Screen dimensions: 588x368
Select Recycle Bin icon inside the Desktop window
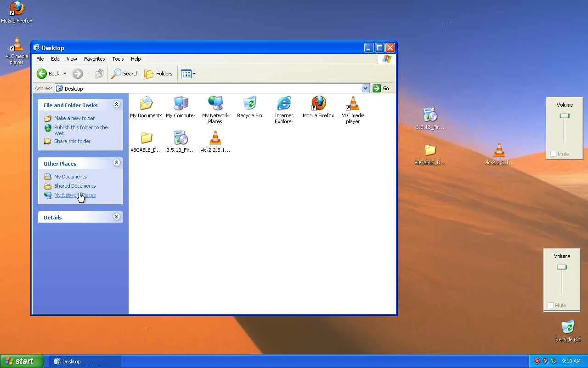pyautogui.click(x=249, y=107)
